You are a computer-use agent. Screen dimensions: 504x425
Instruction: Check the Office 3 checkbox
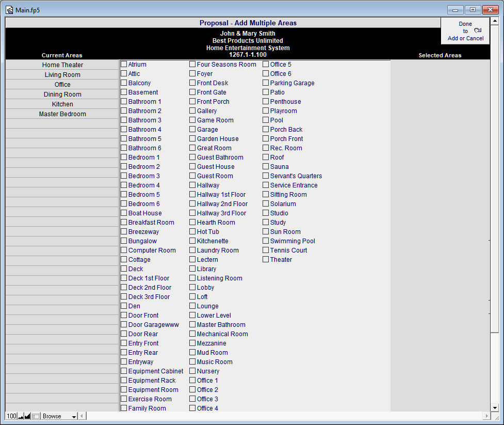point(192,399)
